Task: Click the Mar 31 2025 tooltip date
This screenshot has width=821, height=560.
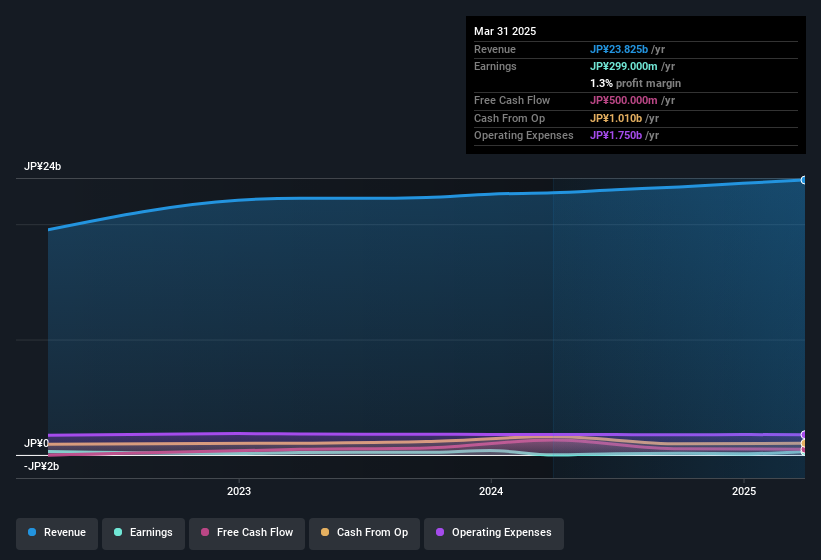Action: point(505,31)
